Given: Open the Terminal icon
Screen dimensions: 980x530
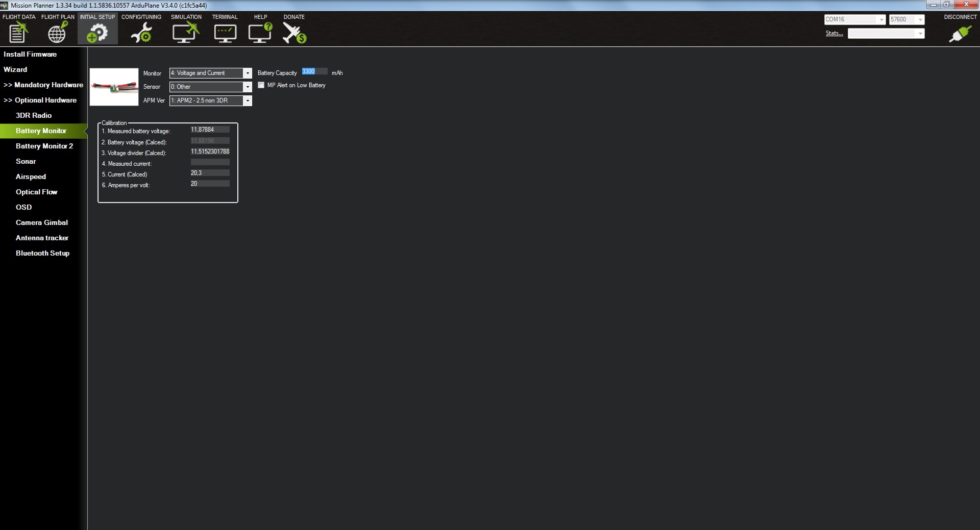Looking at the screenshot, I should [225, 33].
